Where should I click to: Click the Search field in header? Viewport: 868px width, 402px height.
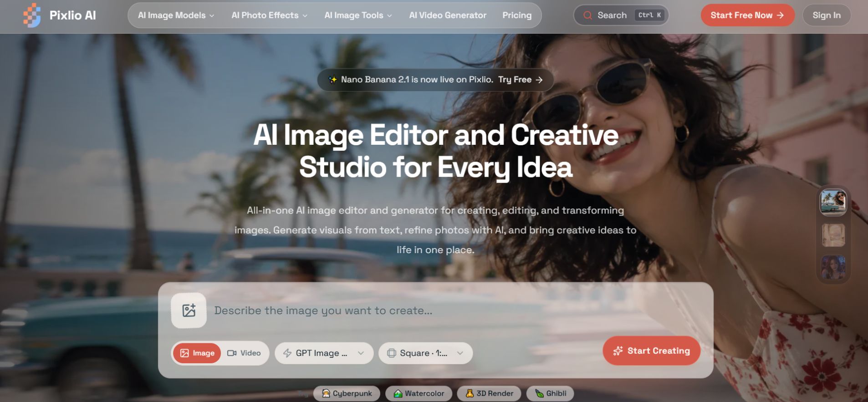point(621,15)
